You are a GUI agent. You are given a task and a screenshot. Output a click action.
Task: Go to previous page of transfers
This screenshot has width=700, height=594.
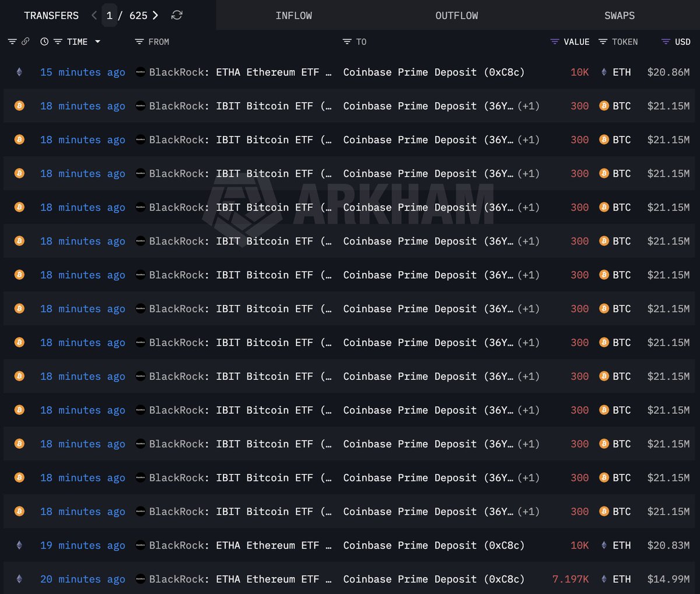click(x=94, y=15)
